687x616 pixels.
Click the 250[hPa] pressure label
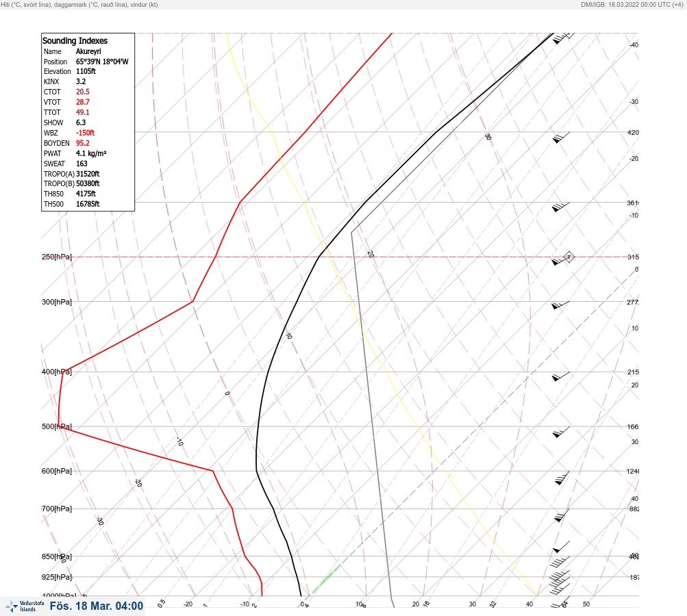(x=57, y=257)
